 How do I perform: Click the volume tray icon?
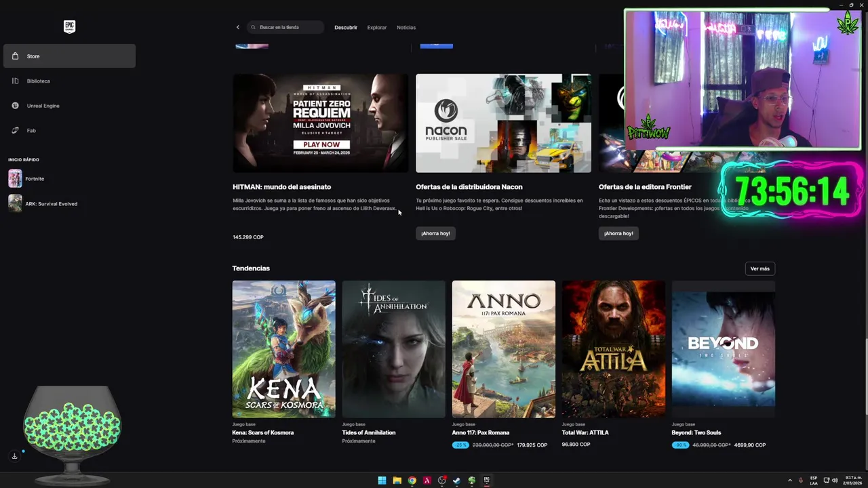835,481
